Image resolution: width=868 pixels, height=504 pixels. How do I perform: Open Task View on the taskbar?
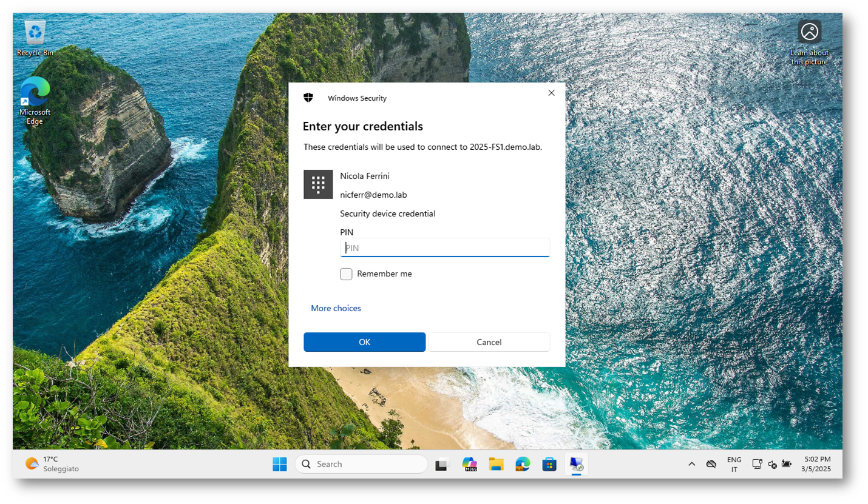(x=442, y=465)
